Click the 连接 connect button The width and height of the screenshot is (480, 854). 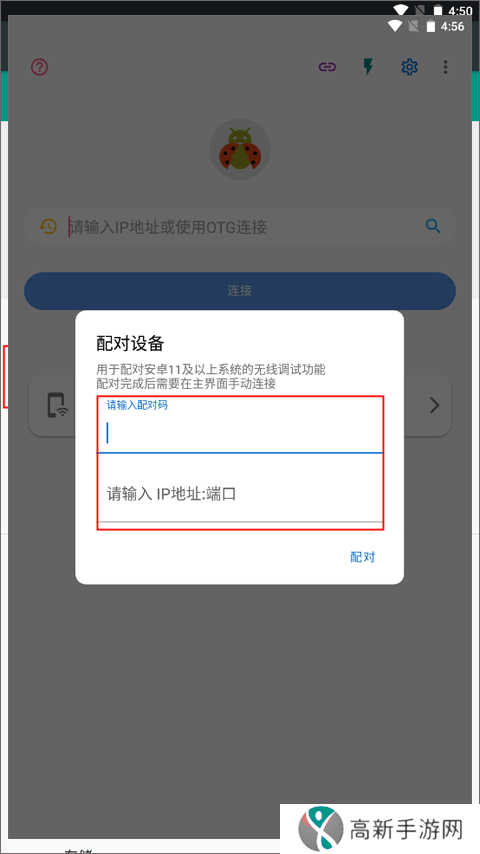[240, 290]
